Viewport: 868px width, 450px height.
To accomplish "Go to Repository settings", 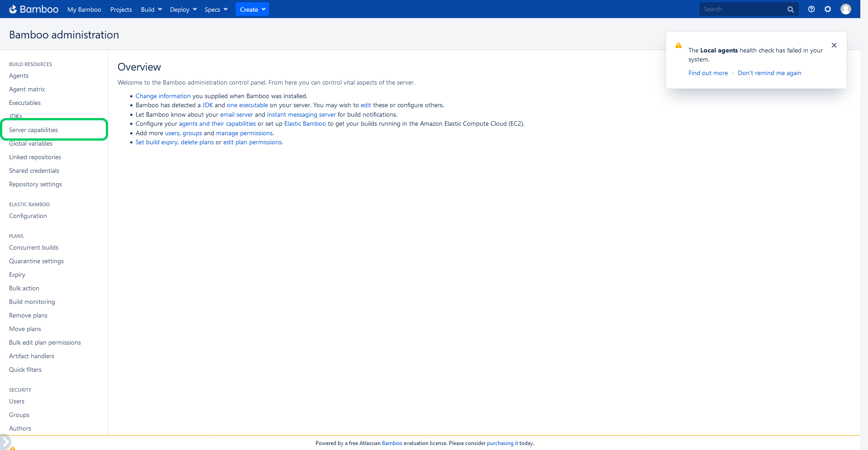I will point(35,184).
